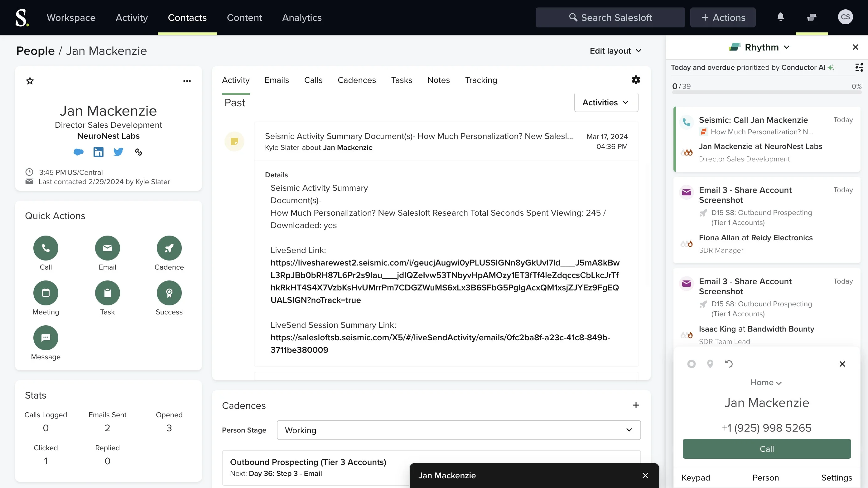The height and width of the screenshot is (488, 868).
Task: Open the Person Stage Working dropdown
Action: 459,430
